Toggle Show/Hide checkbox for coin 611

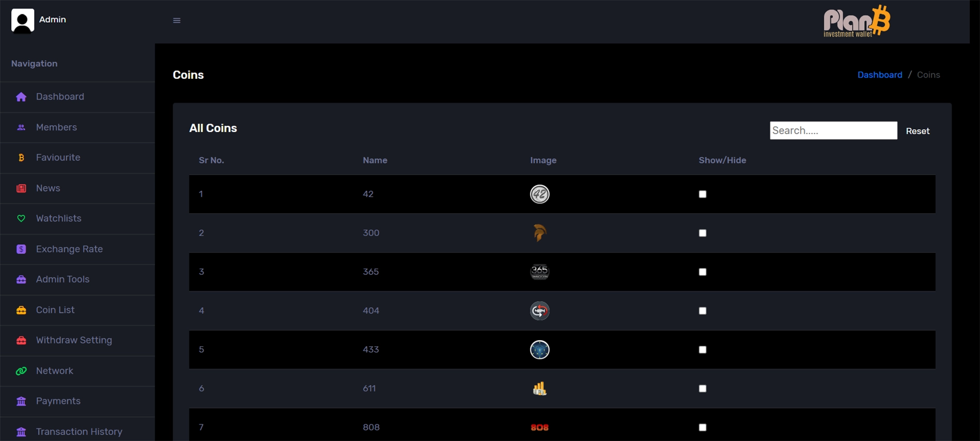[703, 388]
